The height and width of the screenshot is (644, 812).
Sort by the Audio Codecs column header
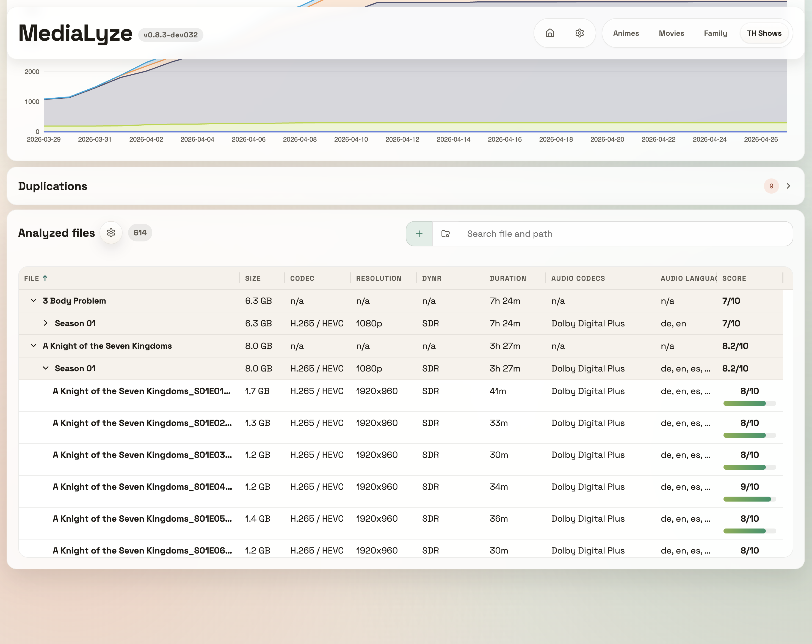pos(578,279)
